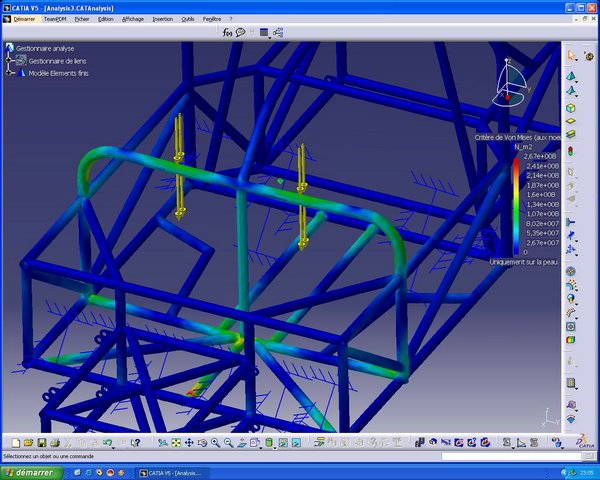Click the colored precision block icon

[x=571, y=340]
